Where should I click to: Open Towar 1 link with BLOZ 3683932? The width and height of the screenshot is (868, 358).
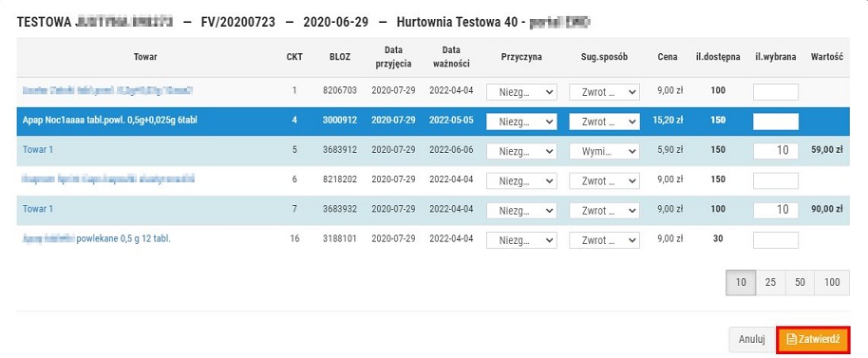click(x=38, y=209)
